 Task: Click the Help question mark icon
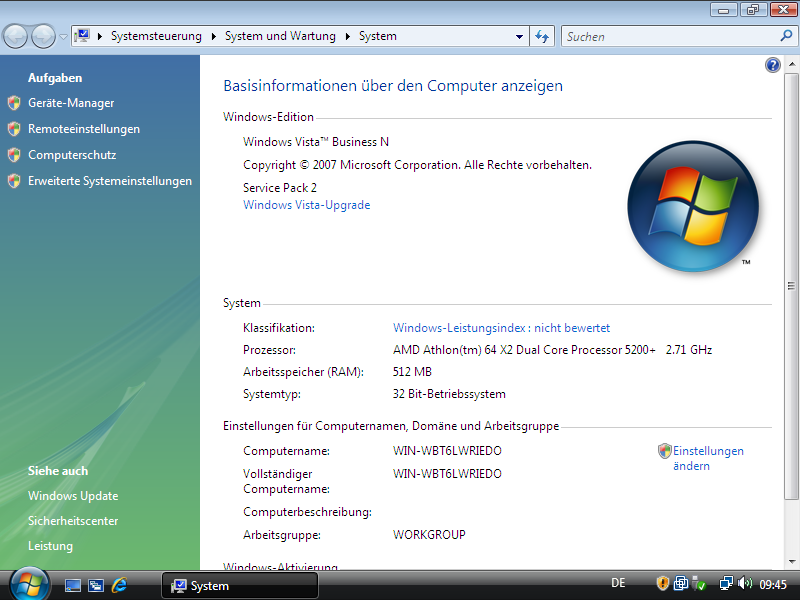point(772,64)
